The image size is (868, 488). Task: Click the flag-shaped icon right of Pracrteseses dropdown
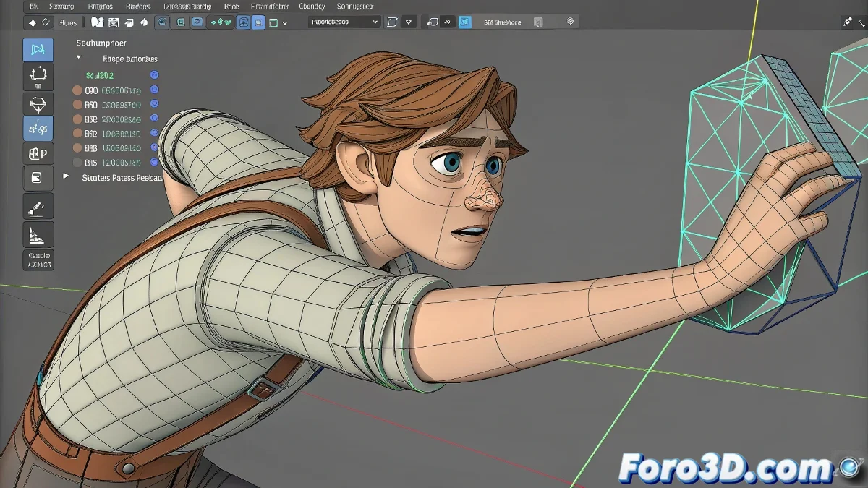tap(391, 22)
